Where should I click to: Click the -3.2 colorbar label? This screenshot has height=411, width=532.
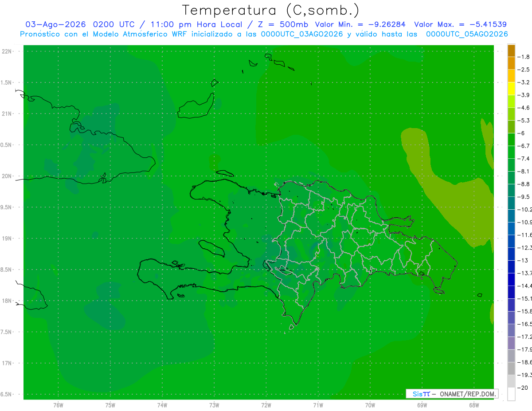pyautogui.click(x=524, y=82)
